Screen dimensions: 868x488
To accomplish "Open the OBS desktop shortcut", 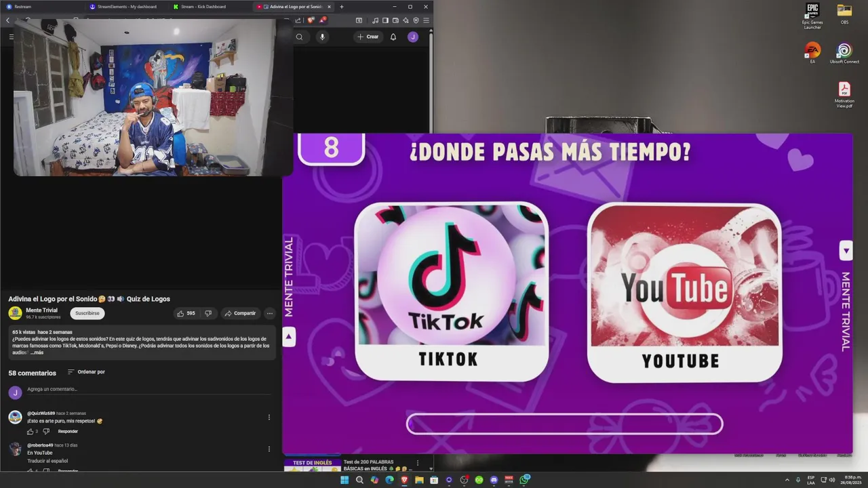I will 844,14.
